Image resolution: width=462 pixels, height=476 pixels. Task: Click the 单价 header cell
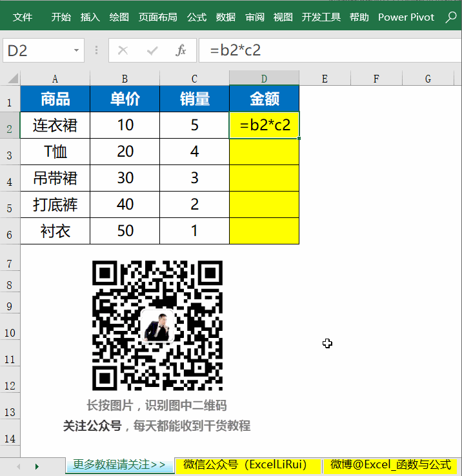125,99
